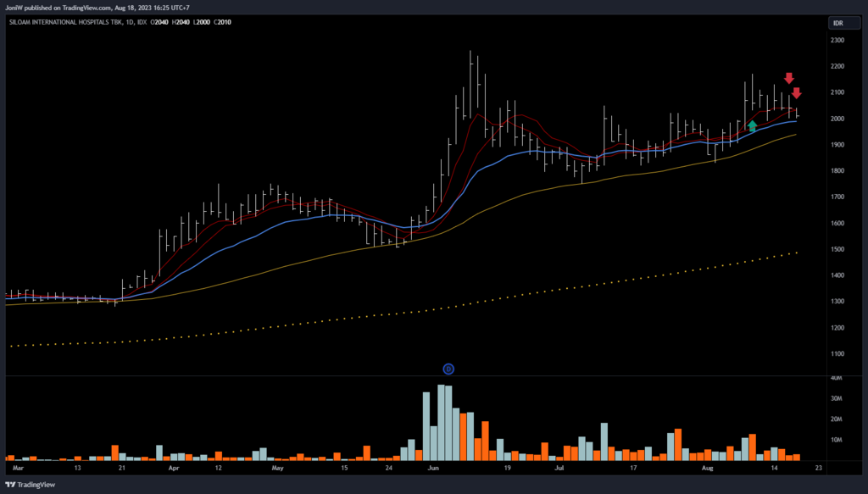The image size is (868, 494).
Task: Click the closing price value C2010
Action: coord(222,22)
